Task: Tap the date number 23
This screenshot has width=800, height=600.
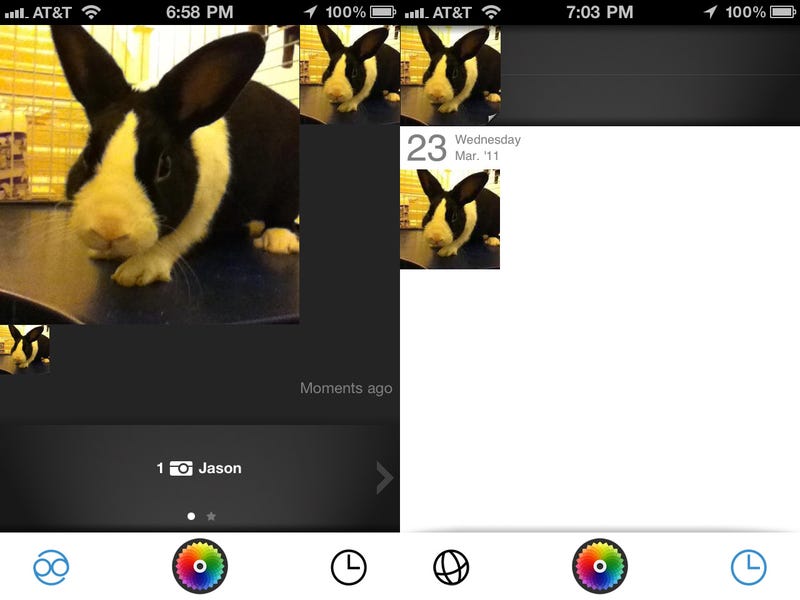Action: coord(427,148)
